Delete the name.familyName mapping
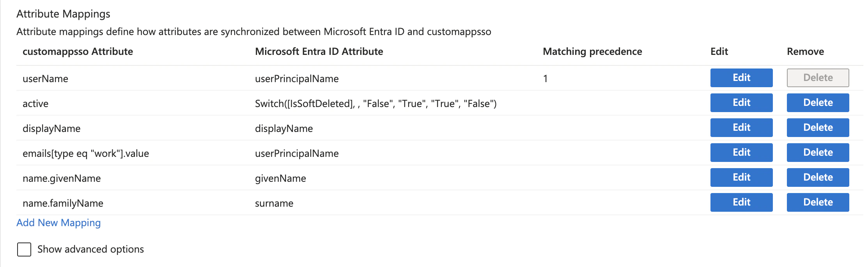Image resolution: width=868 pixels, height=267 pixels. point(817,202)
